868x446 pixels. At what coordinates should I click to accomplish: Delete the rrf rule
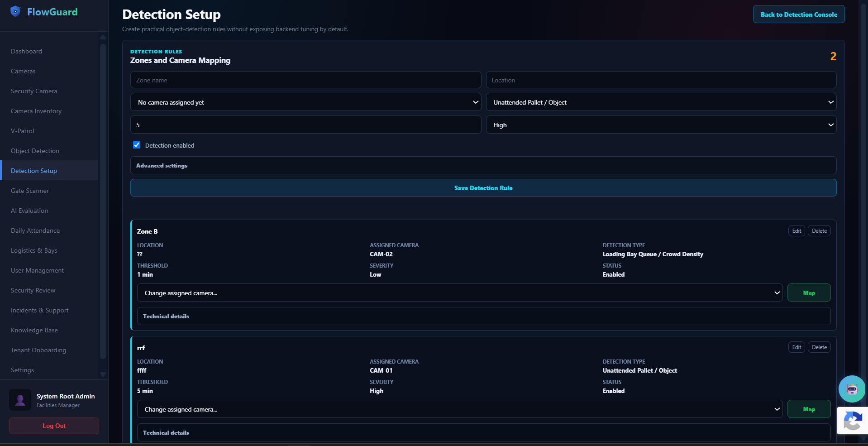point(819,347)
